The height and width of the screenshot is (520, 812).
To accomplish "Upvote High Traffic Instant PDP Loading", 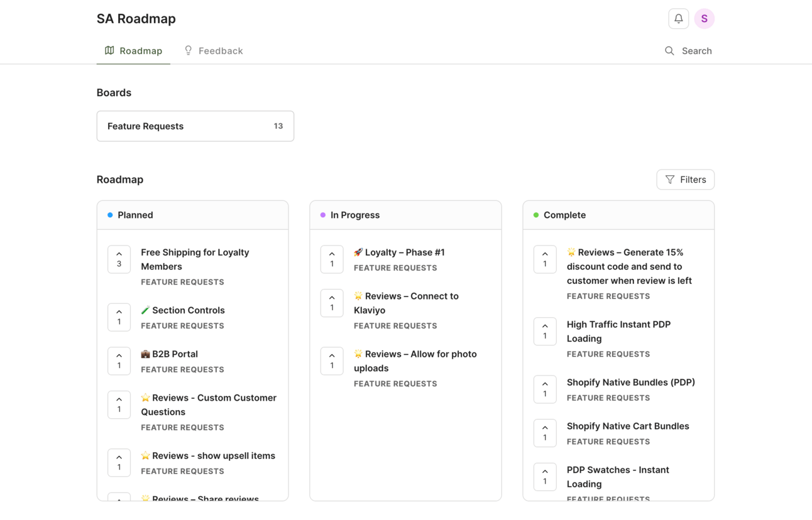I will coord(545,332).
